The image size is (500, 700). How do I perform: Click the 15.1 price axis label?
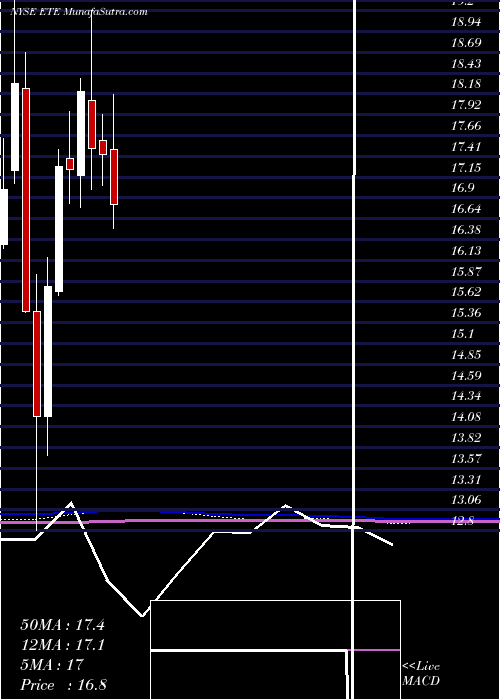[463, 334]
